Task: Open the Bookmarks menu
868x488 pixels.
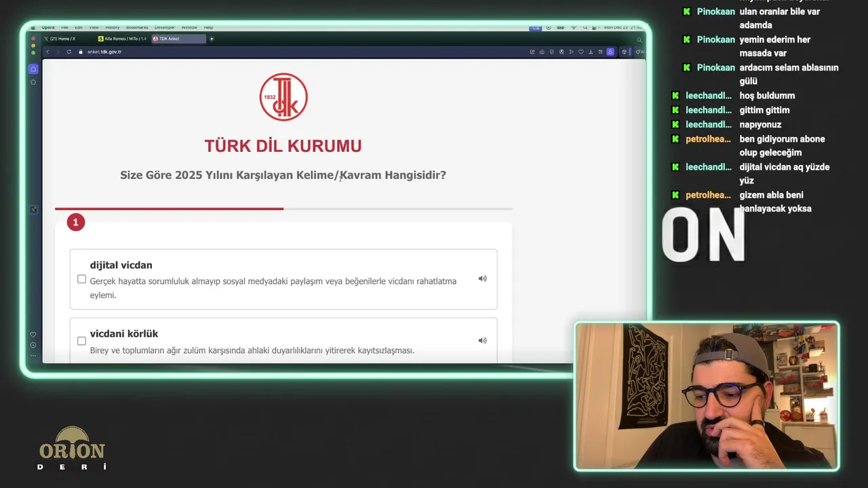Action: [137, 27]
